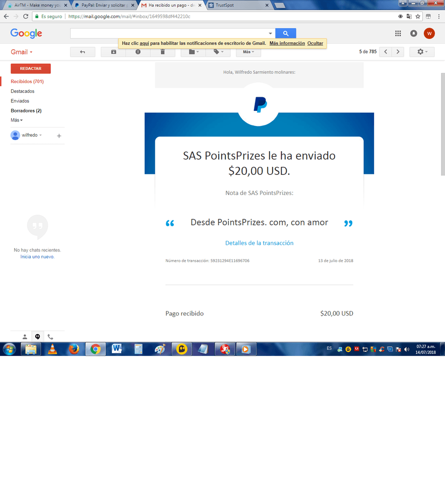Click Ocultar to hide the notification bar
This screenshot has height=504, width=445.
click(315, 43)
